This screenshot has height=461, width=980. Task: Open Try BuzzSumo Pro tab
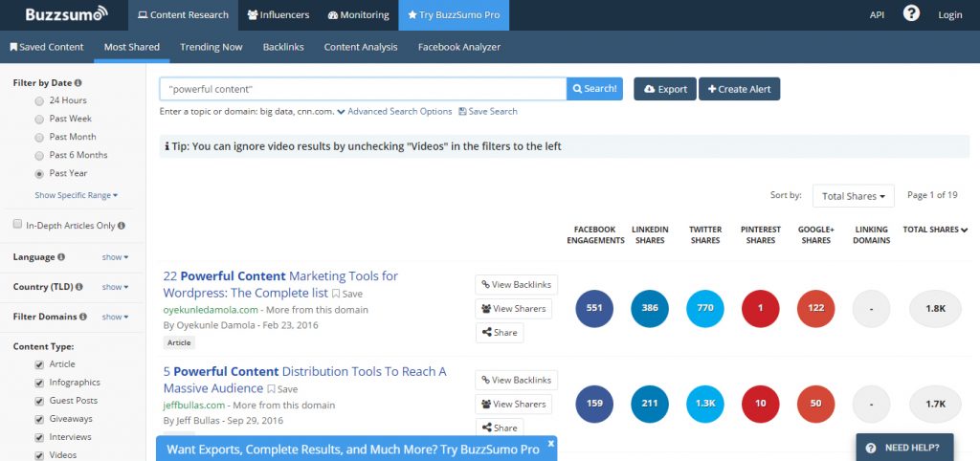454,15
